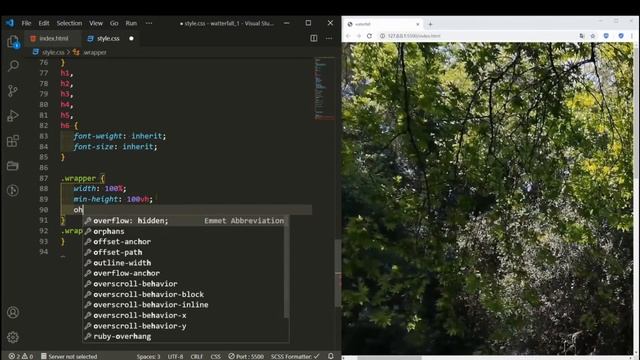Screen dimensions: 640x360
Task: Select the 'overscroll-behavior-block' suggestion
Action: (x=184, y=294)
